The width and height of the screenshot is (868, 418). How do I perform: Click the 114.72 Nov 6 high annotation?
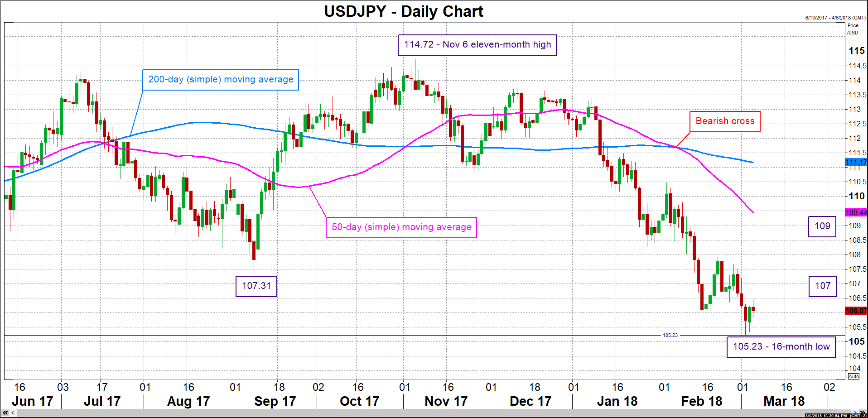477,45
